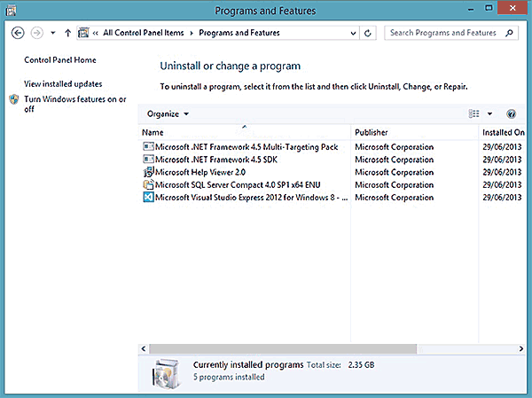Click the Microsoft Help Viewer 2.0 icon
The image size is (532, 398).
tap(148, 172)
